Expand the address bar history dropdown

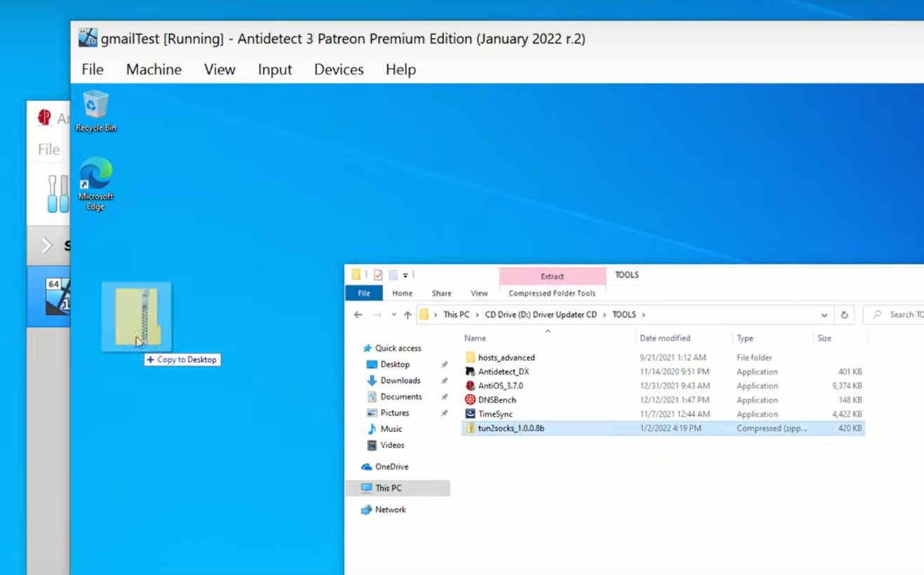point(824,315)
